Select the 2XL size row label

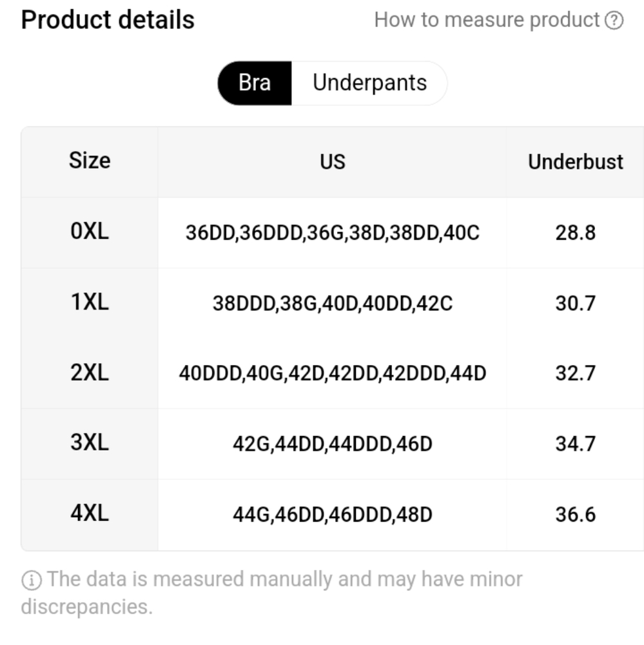click(90, 373)
